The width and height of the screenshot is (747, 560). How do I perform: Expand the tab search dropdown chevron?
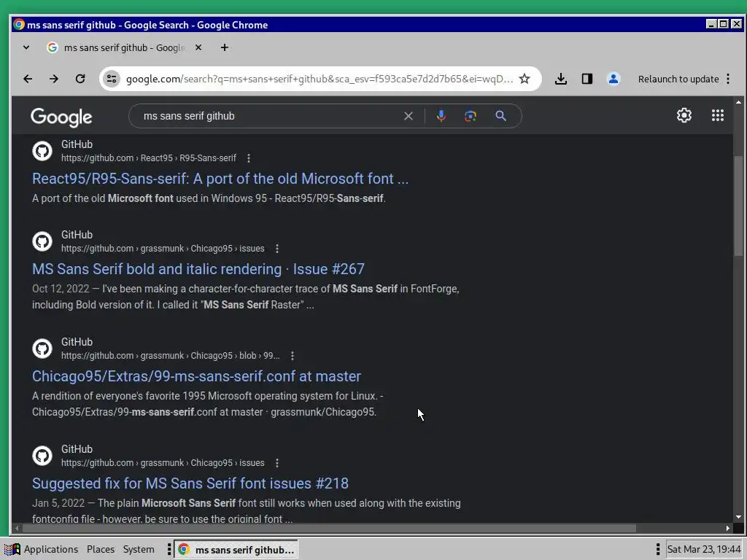[x=26, y=47]
